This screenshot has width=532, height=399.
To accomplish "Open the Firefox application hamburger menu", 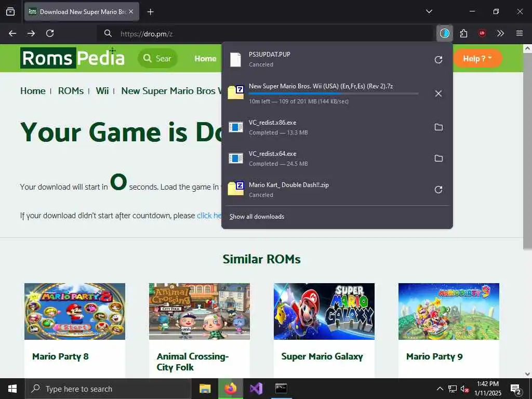I will [x=520, y=33].
